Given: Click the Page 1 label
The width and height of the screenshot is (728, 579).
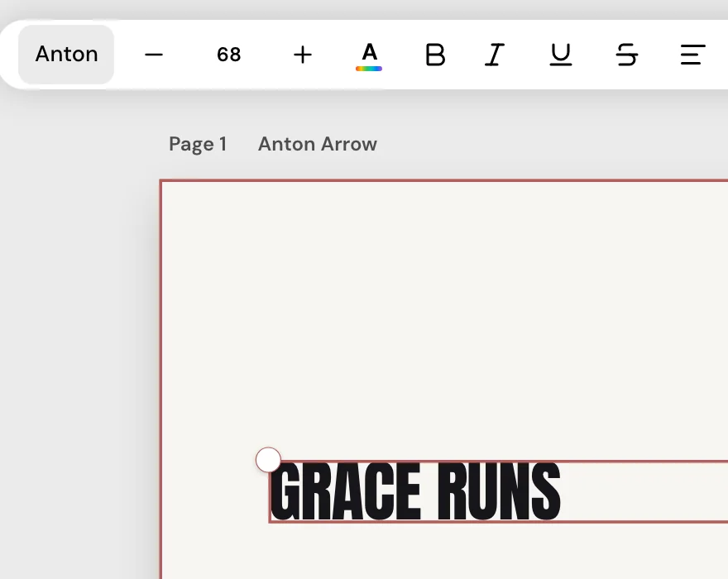Looking at the screenshot, I should 198,144.
